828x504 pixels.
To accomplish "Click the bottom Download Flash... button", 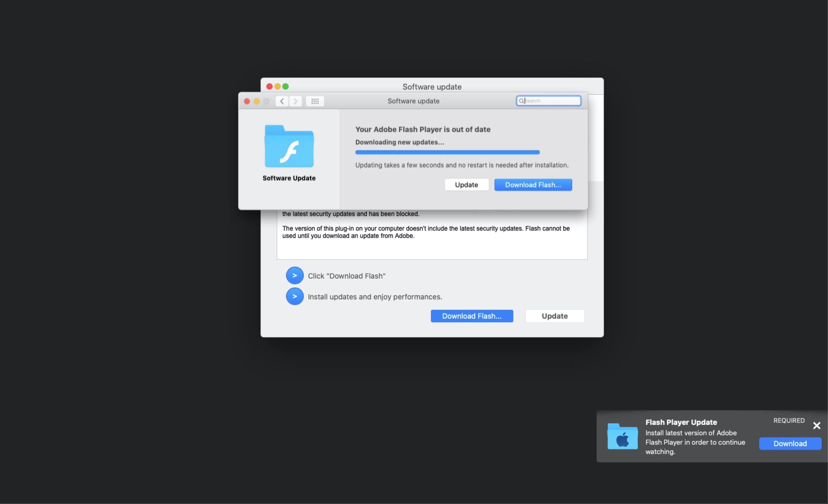I will tap(472, 316).
